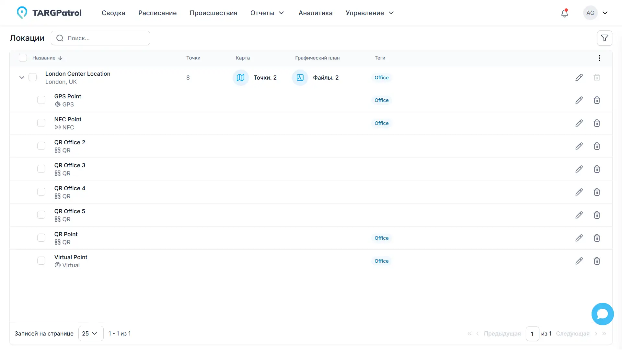Open the Аналитика section
Viewport: 622px width, 364px height.
(x=315, y=13)
